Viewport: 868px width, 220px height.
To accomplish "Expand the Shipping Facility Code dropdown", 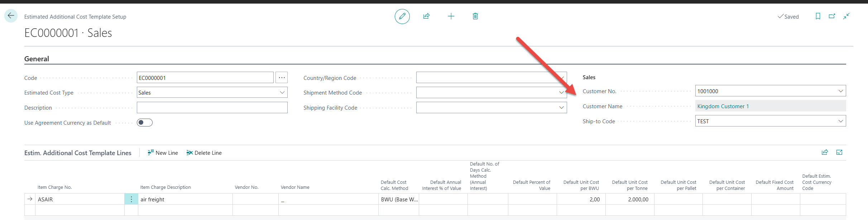I will [561, 107].
